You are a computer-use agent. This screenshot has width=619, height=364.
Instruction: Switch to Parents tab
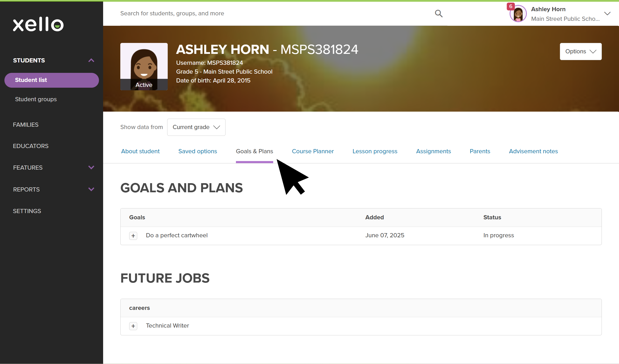(480, 151)
